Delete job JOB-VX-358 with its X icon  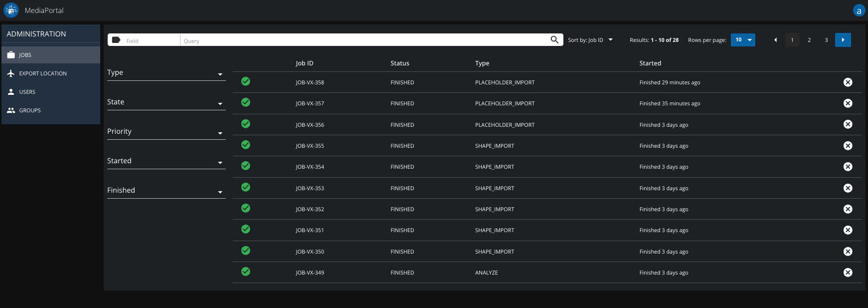848,82
